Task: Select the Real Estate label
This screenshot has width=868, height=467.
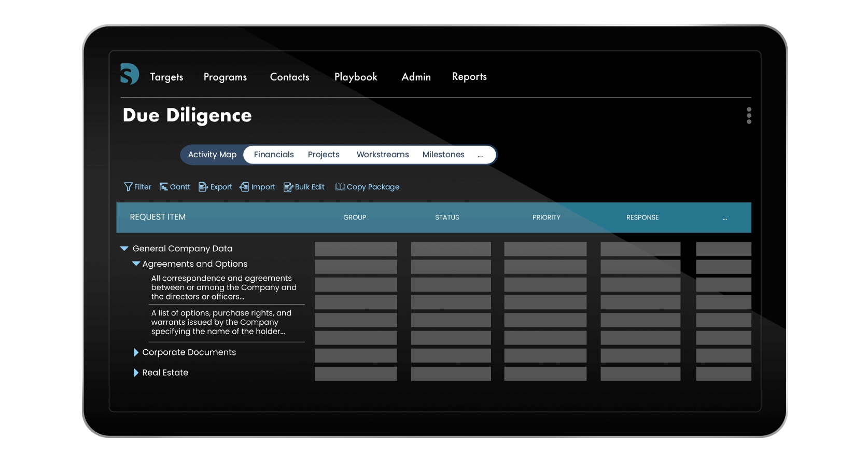Action: [x=165, y=373]
